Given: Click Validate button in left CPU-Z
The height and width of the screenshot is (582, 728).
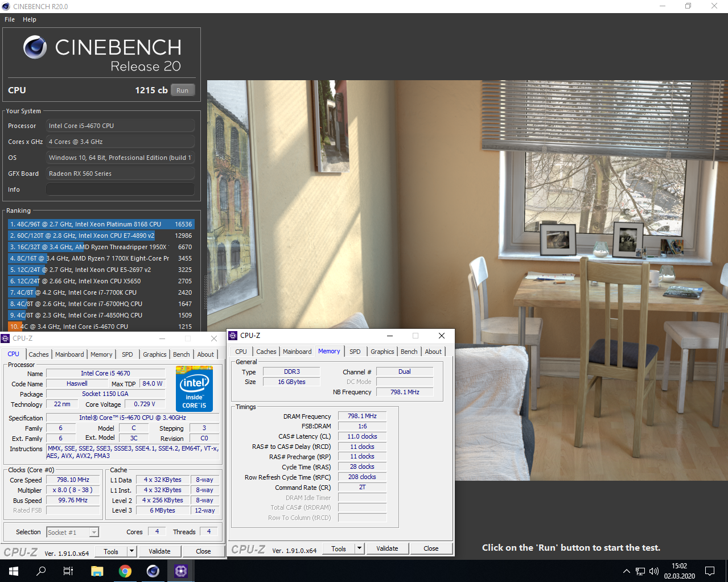Looking at the screenshot, I should 159,551.
